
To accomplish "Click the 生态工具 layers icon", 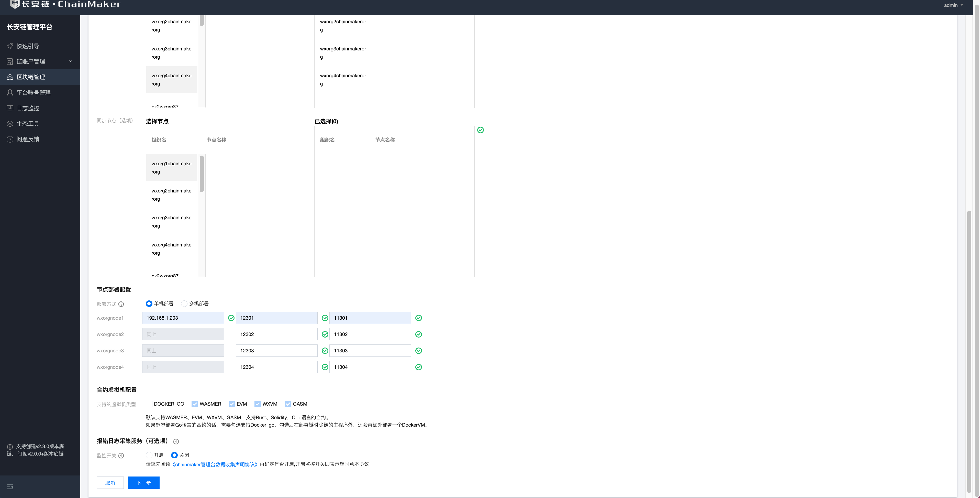I will point(10,124).
